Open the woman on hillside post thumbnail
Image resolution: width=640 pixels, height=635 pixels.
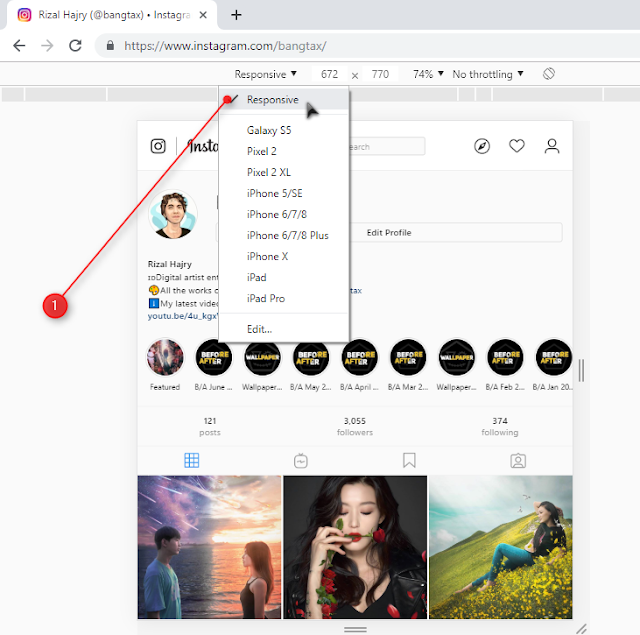(501, 547)
